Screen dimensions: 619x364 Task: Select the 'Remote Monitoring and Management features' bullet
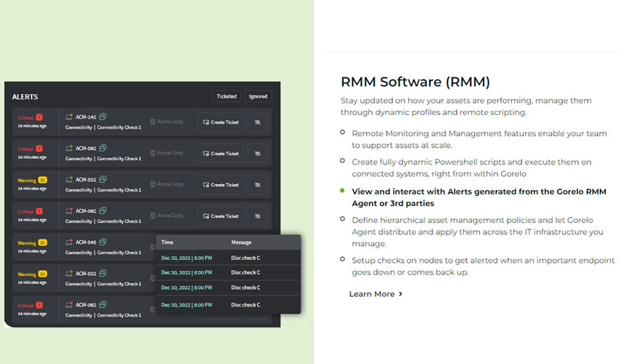479,139
